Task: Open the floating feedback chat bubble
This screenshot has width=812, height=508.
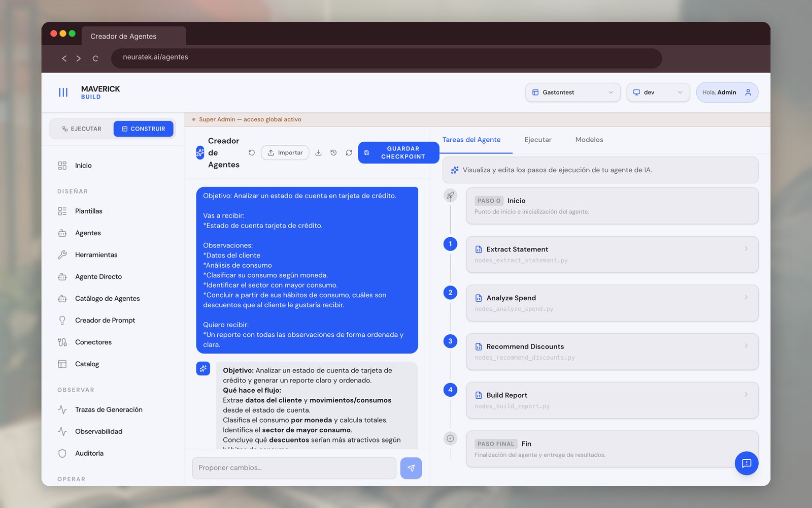Action: (x=747, y=463)
